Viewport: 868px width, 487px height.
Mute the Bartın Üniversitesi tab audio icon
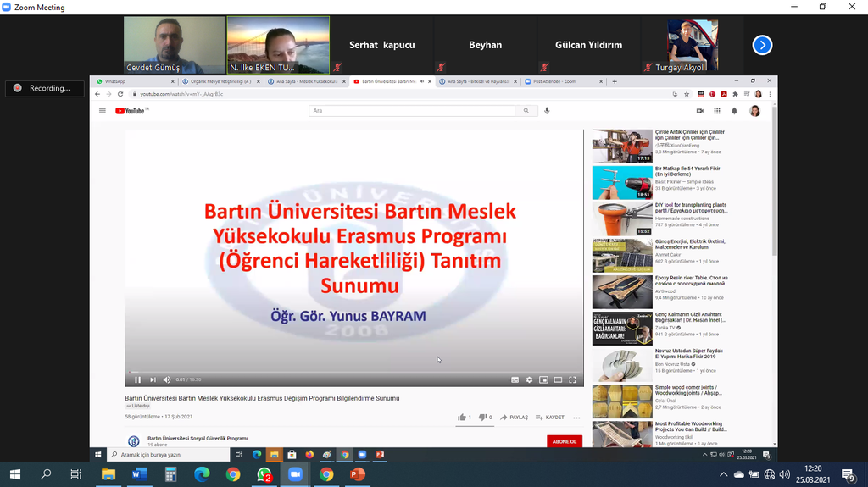pyautogui.click(x=422, y=81)
